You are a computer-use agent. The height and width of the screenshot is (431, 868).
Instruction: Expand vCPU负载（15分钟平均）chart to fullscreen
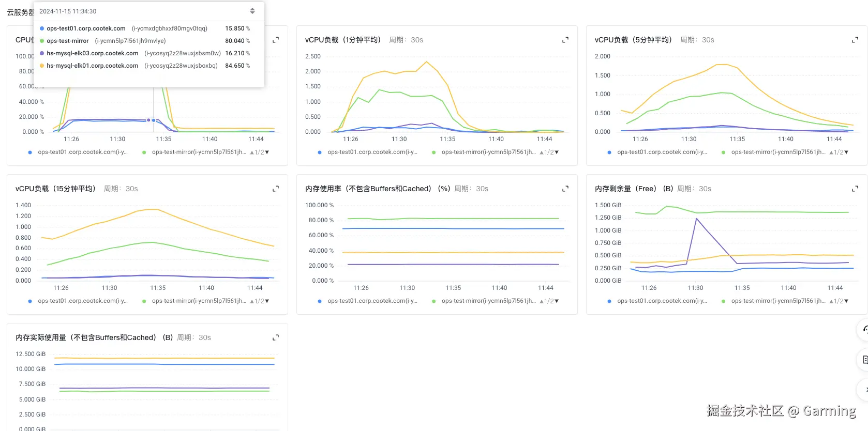276,189
